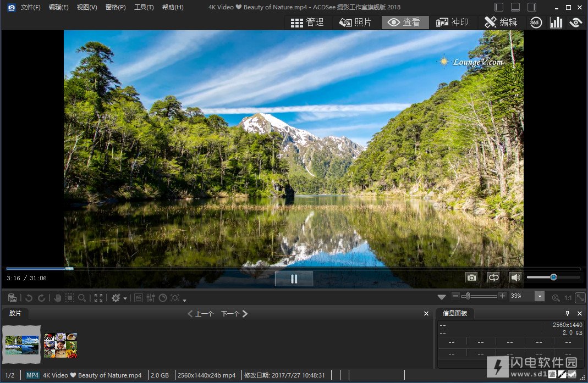Select the hand pan tool

57,298
